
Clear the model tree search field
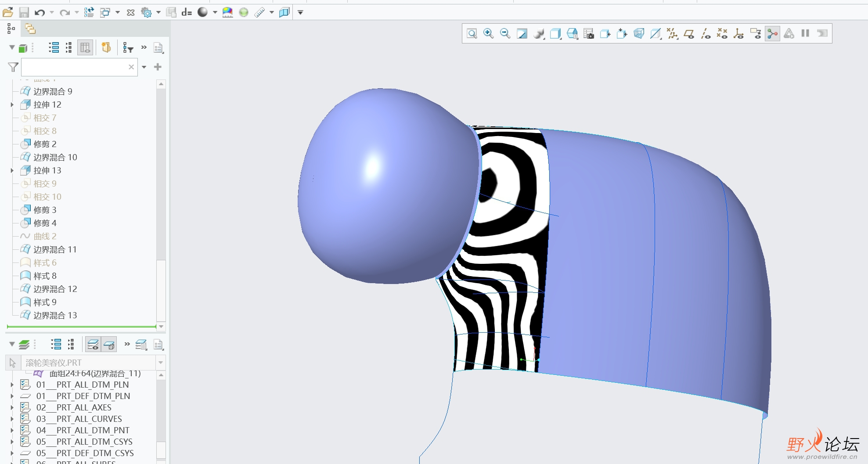coord(131,67)
